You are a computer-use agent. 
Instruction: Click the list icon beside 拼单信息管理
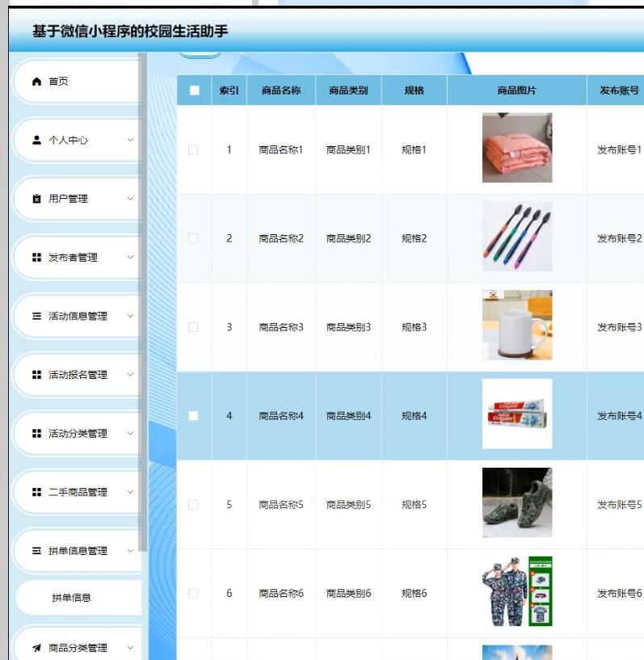click(x=36, y=551)
